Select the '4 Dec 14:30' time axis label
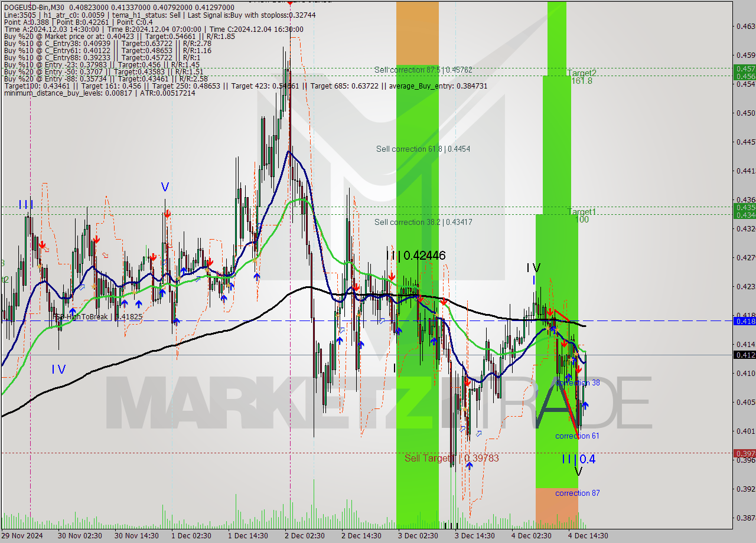This screenshot has height=543, width=756. point(588,536)
